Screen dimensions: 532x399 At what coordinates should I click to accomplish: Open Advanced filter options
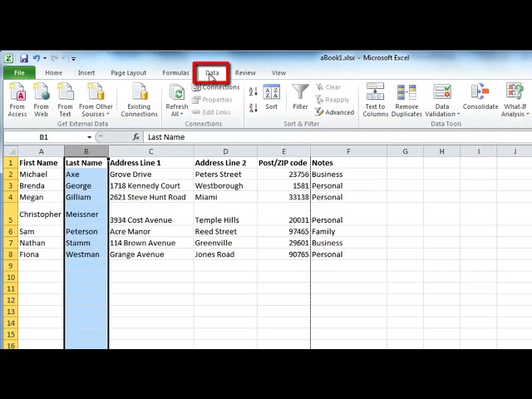click(335, 112)
